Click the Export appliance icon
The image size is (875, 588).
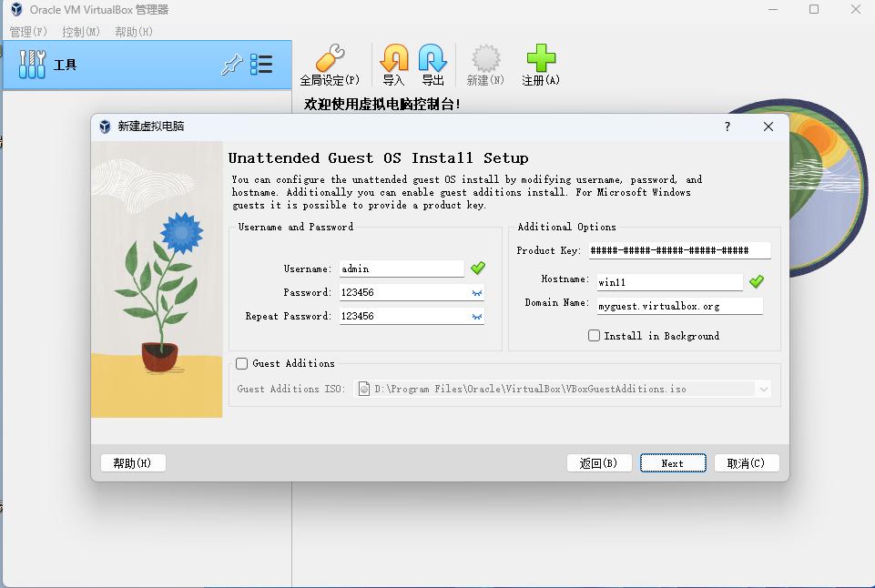click(432, 58)
